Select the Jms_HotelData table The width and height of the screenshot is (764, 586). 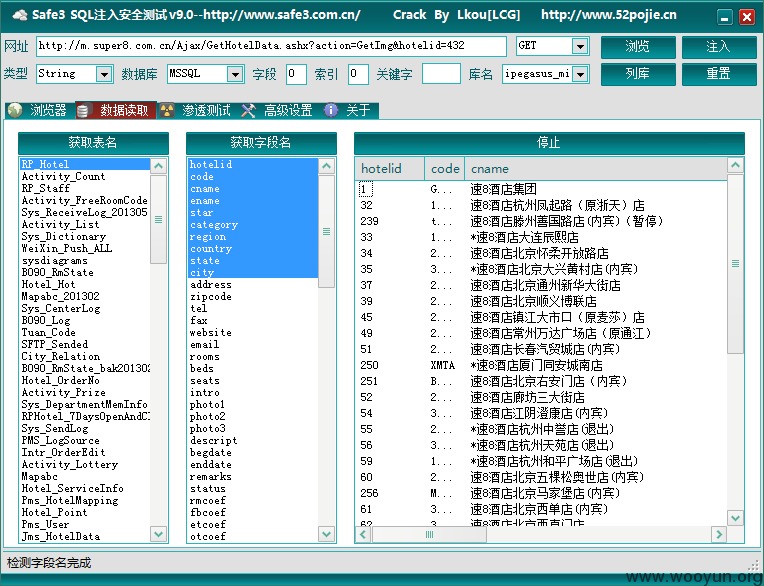pos(85,536)
